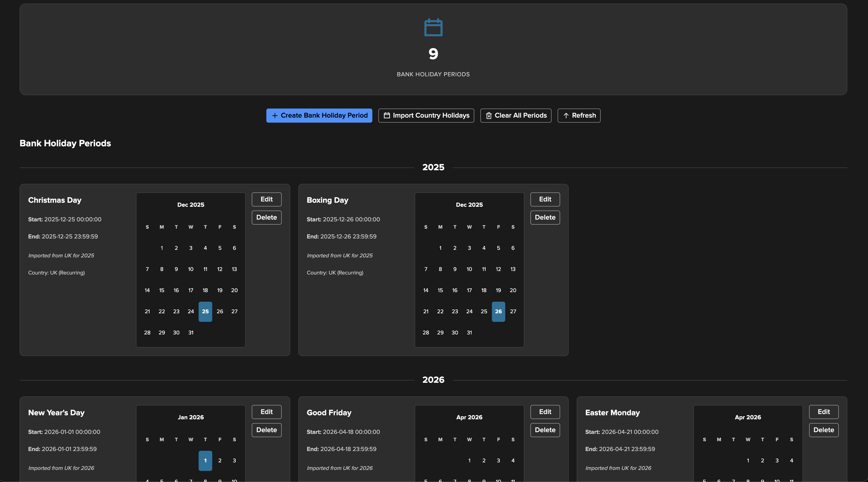Click highlighted day 1 in the Jan 2026 calendar

coord(205,460)
